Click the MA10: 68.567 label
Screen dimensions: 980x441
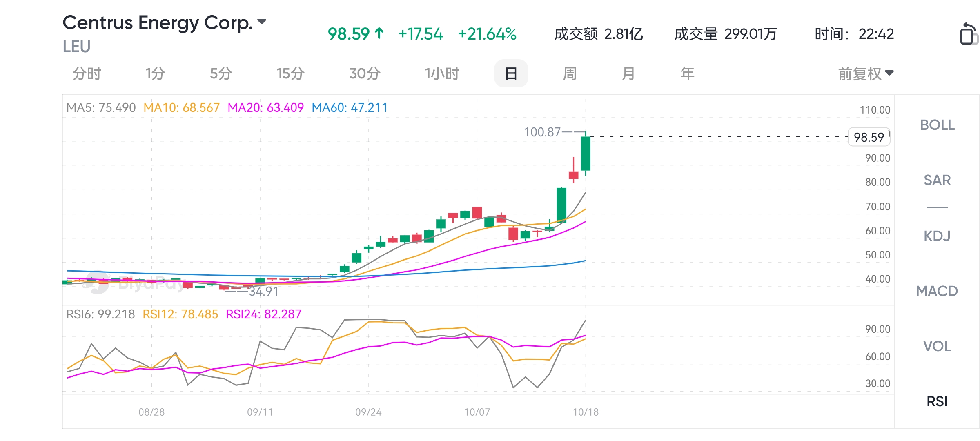182,108
